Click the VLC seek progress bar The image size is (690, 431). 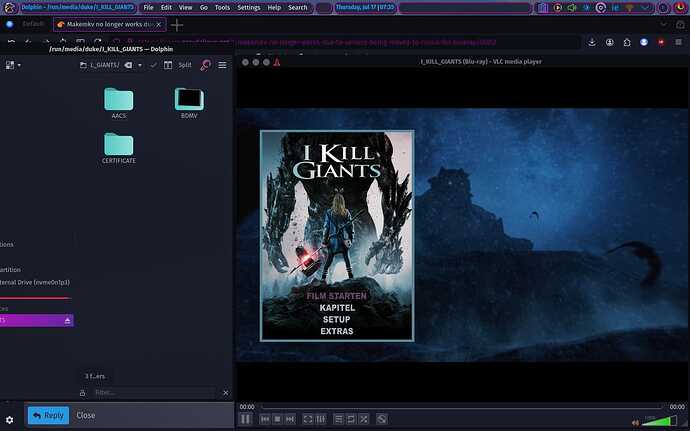(462, 407)
